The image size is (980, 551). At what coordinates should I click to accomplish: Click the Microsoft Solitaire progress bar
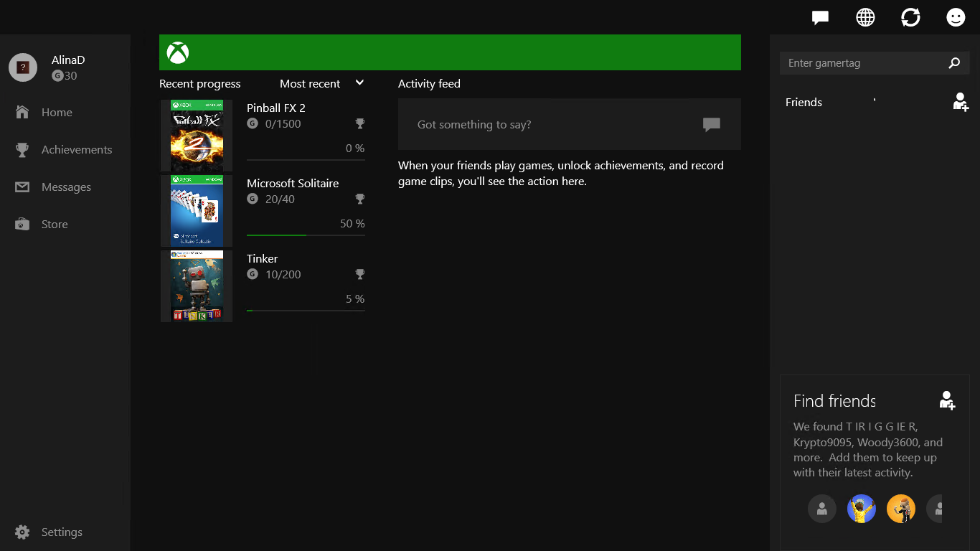click(x=306, y=235)
